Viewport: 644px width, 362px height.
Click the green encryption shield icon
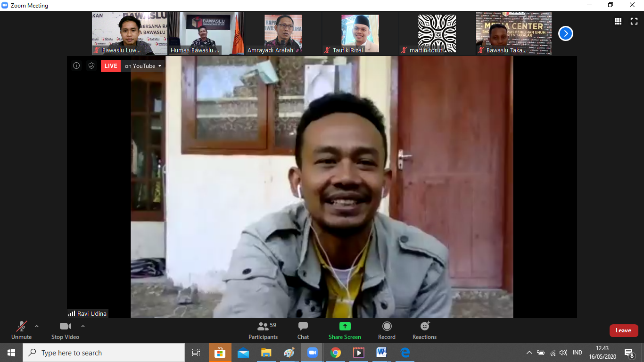tap(91, 66)
